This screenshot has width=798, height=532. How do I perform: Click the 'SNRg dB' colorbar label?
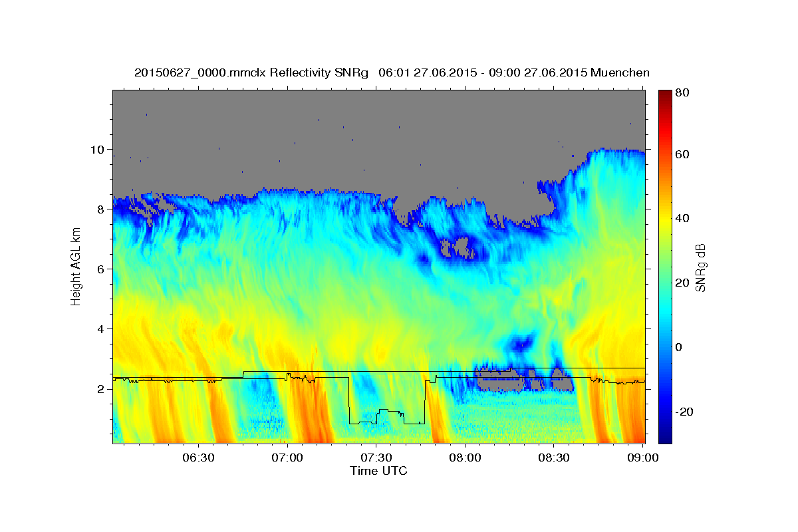tap(700, 267)
